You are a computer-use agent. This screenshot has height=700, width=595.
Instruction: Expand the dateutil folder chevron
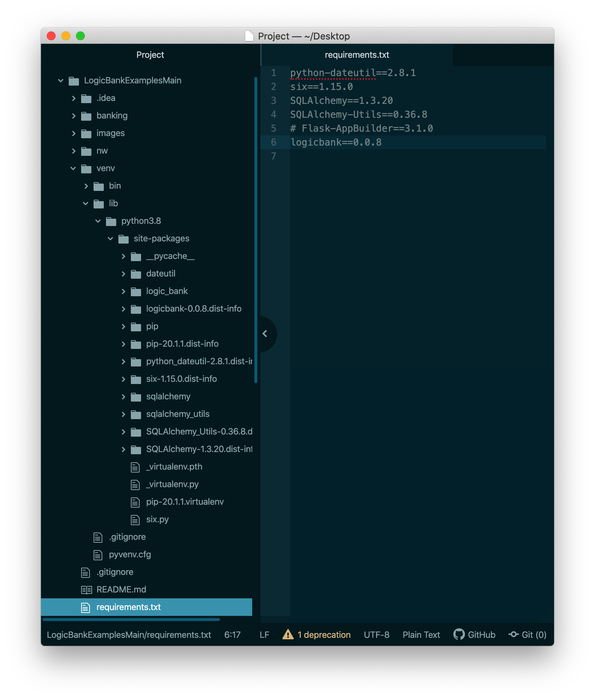(123, 274)
